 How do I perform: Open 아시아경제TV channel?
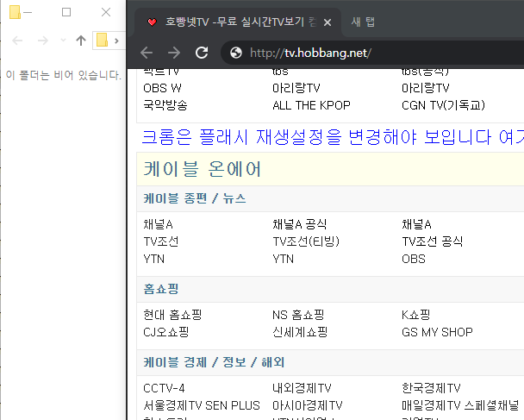pos(308,405)
